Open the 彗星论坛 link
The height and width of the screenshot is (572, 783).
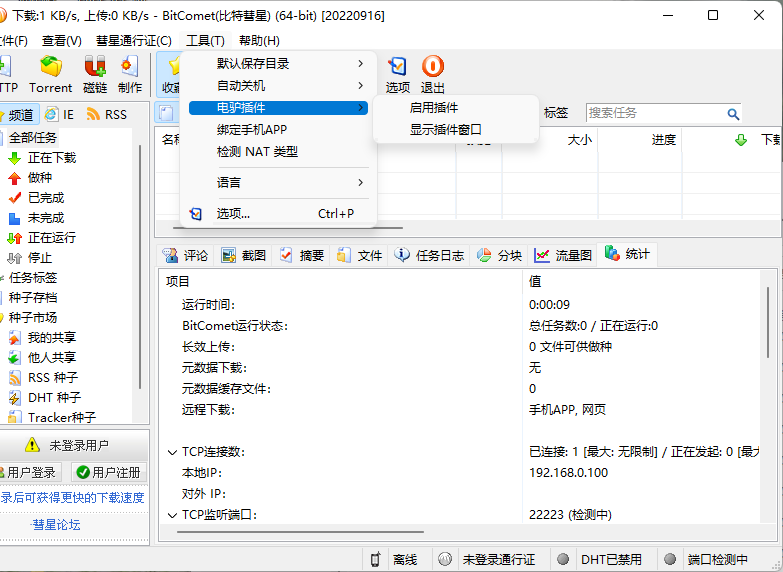(x=55, y=525)
